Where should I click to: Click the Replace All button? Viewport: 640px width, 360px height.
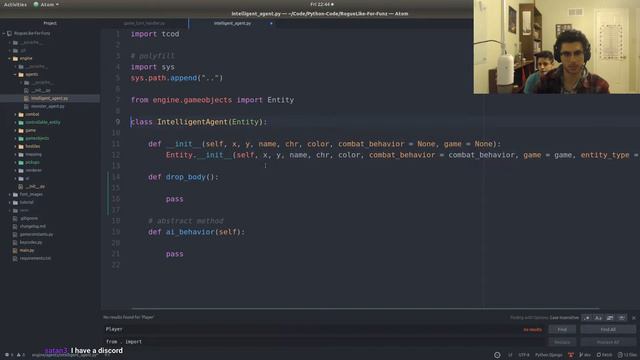tap(608, 342)
